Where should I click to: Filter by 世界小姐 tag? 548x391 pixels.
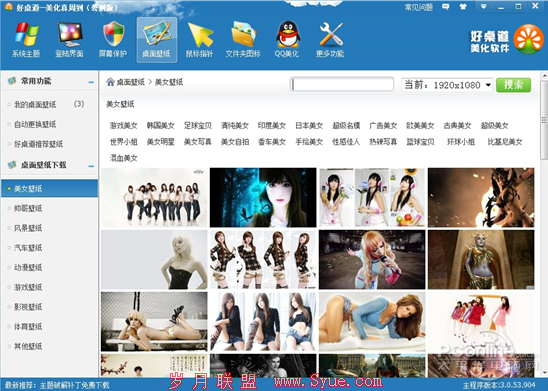(x=124, y=142)
